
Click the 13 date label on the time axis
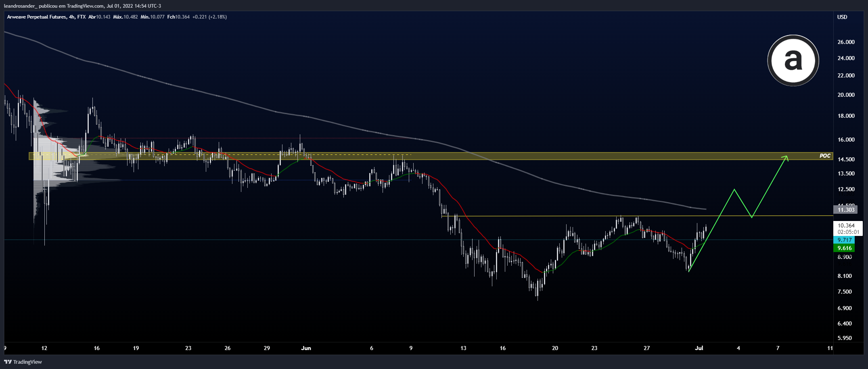pos(463,348)
